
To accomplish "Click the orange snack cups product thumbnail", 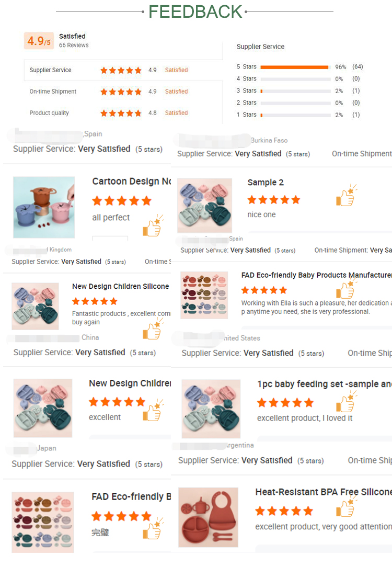I will click(44, 207).
